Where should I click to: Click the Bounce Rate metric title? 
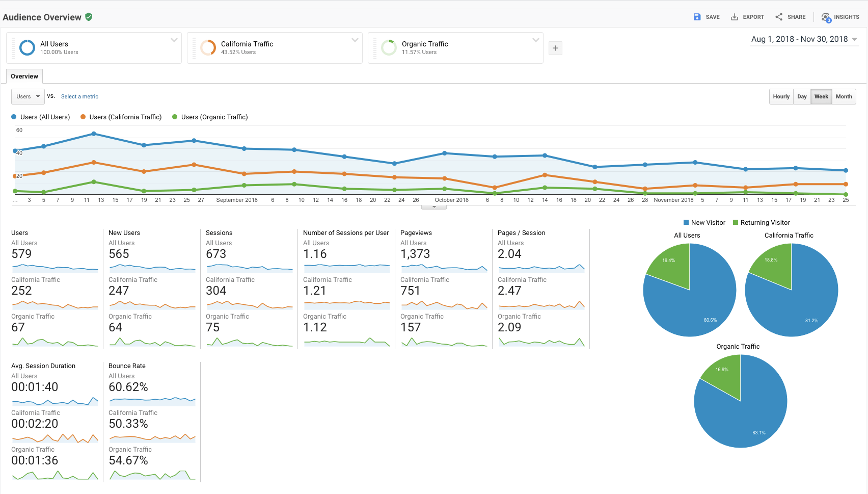pyautogui.click(x=127, y=366)
